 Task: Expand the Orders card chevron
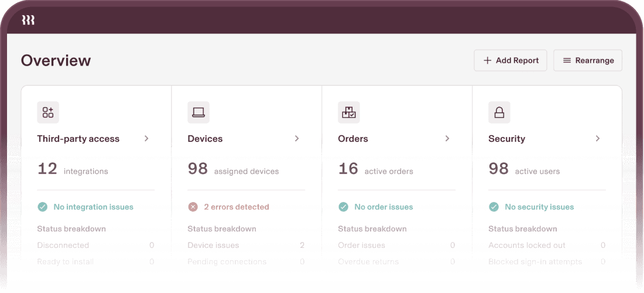(x=447, y=139)
